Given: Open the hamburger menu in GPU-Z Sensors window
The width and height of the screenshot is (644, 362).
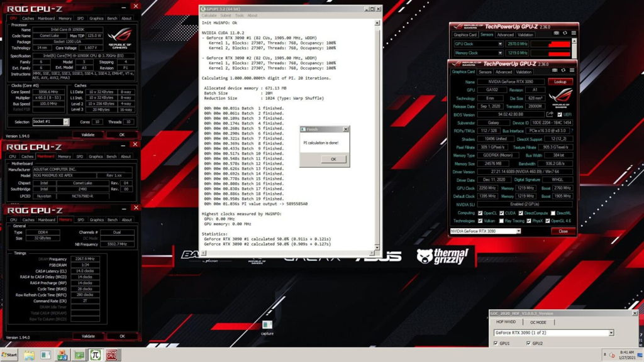Looking at the screenshot, I should [x=574, y=33].
